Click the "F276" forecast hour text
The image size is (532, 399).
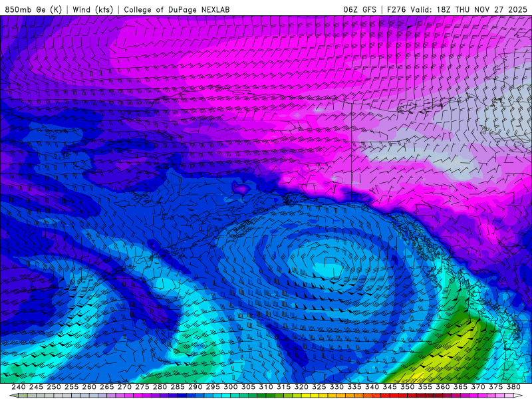point(396,9)
